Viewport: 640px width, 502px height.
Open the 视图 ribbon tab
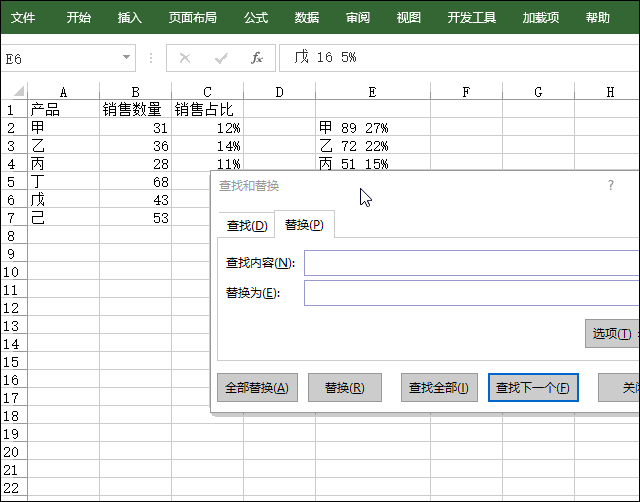[x=409, y=18]
